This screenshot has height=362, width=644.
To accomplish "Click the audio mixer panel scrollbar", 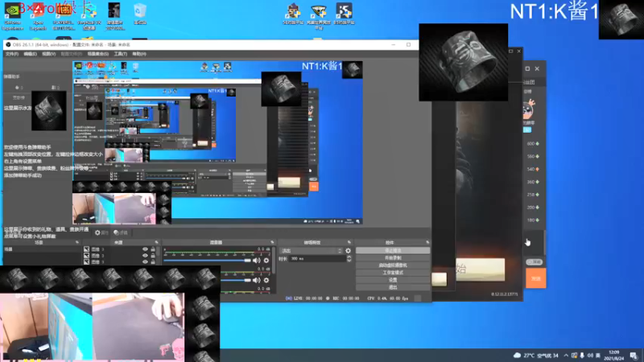I will [x=273, y=260].
